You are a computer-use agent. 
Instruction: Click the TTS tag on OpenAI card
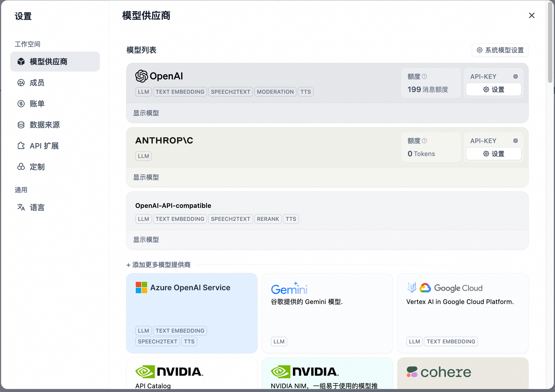tap(306, 92)
